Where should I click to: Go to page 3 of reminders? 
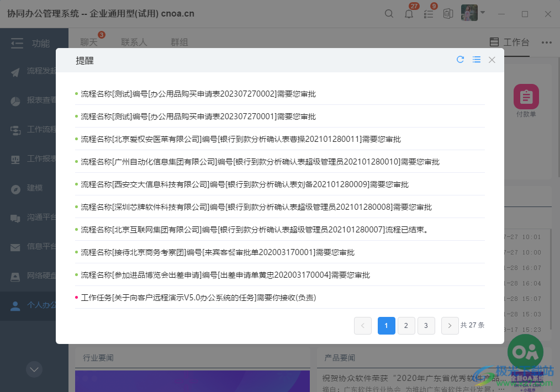426,326
